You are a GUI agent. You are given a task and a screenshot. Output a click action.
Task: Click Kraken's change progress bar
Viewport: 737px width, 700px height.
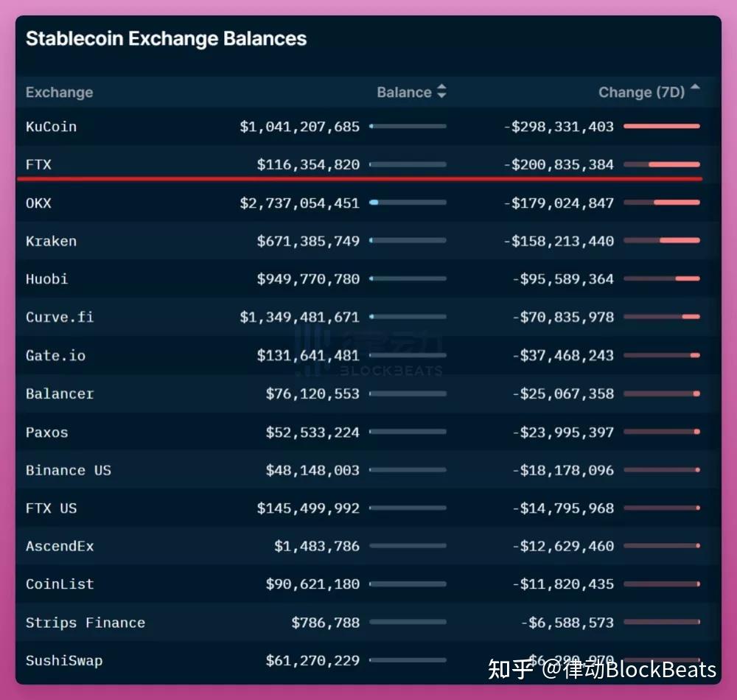point(660,240)
